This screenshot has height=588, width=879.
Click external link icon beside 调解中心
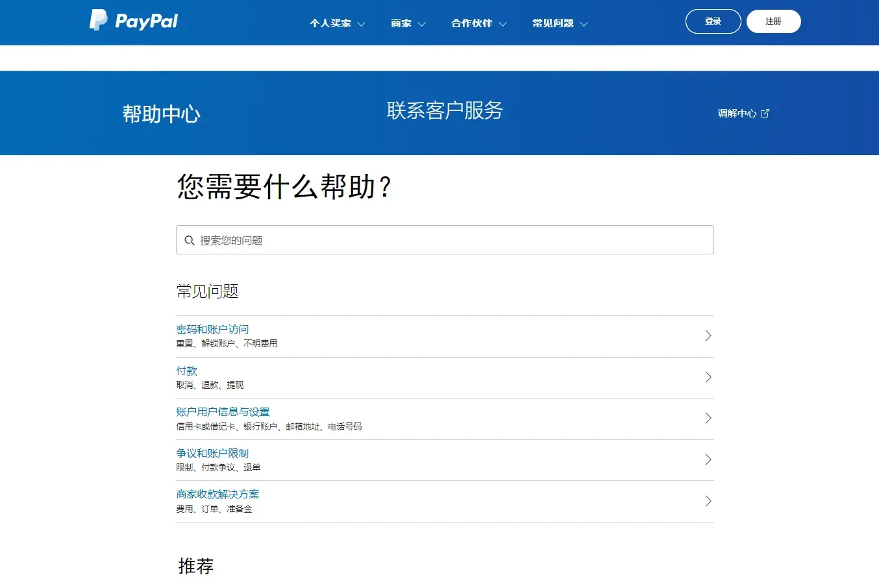click(x=765, y=114)
